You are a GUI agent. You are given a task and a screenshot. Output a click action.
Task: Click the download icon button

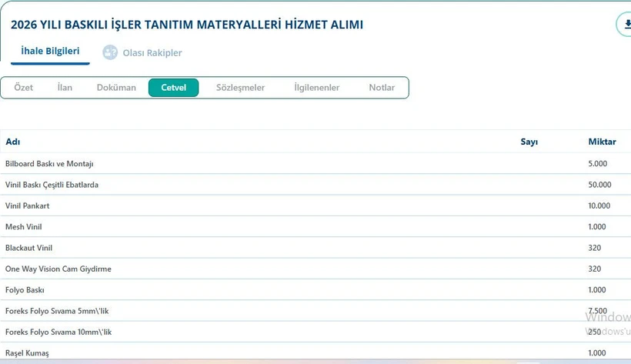click(625, 25)
